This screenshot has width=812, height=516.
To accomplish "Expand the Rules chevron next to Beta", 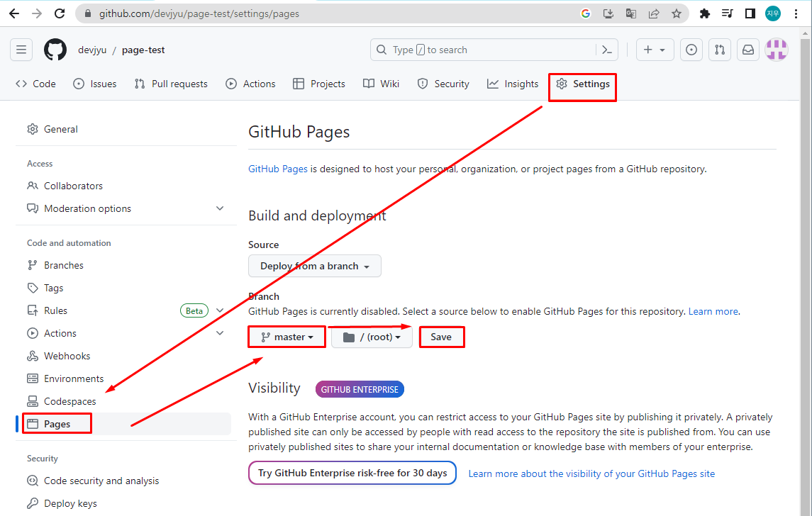I will [x=220, y=310].
